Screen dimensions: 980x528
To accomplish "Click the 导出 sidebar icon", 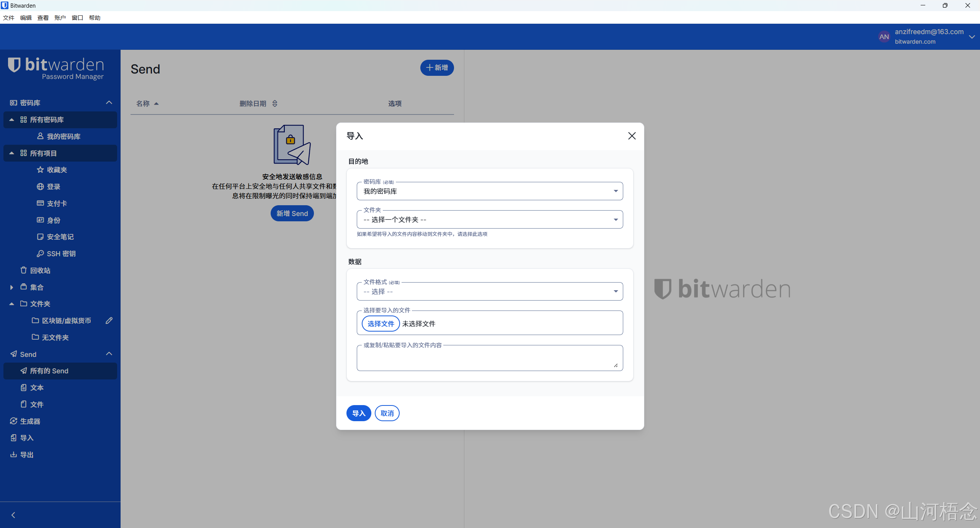I will tap(13, 454).
